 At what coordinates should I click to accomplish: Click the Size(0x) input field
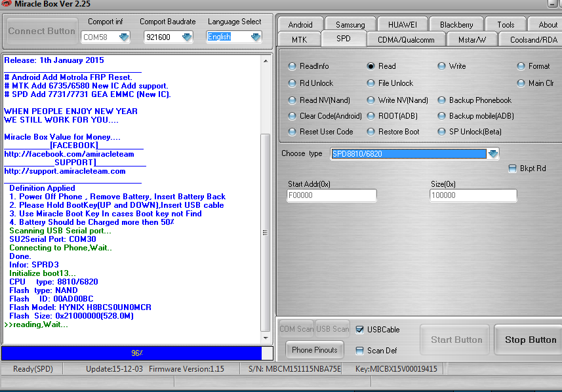(473, 195)
